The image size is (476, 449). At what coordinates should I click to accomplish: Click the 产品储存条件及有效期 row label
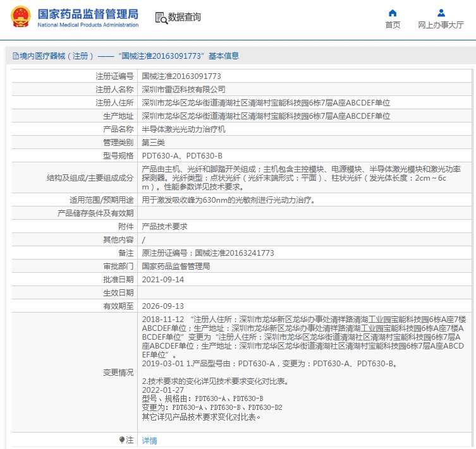click(x=95, y=213)
